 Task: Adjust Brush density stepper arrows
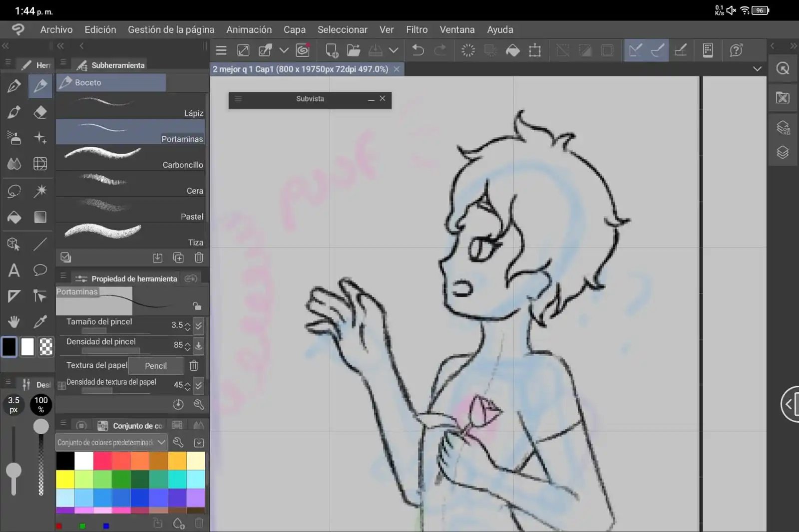point(188,346)
